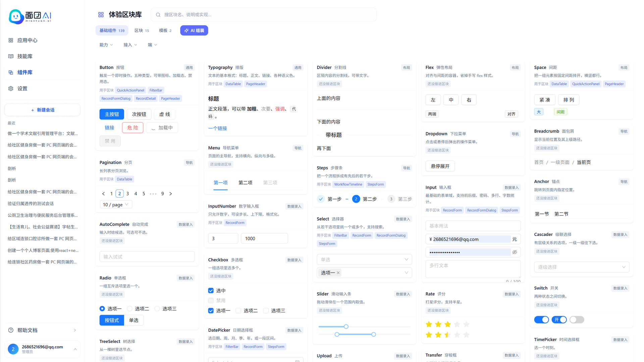
Task: Click the step 2 circle in Steps
Action: click(356, 199)
